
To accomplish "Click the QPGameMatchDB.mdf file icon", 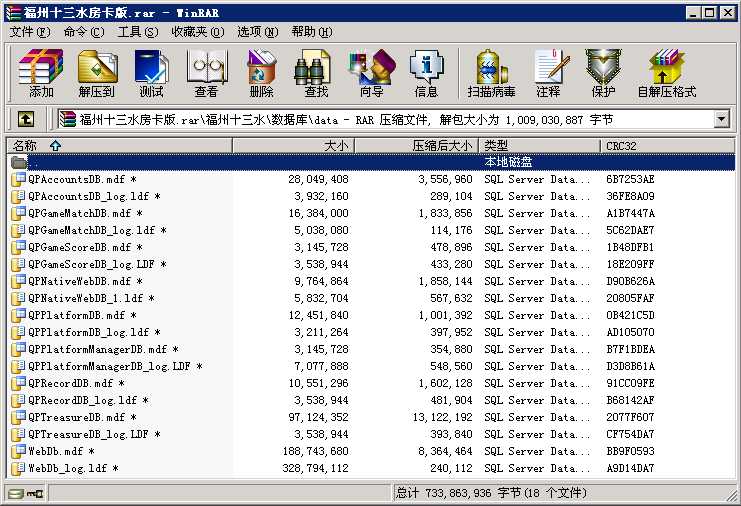I will point(18,213).
